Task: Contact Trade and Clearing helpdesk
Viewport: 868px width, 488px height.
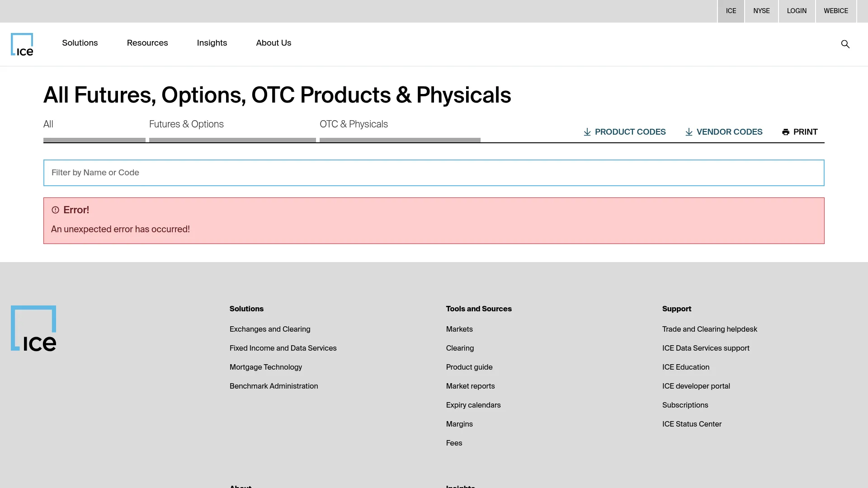Action: [710, 329]
